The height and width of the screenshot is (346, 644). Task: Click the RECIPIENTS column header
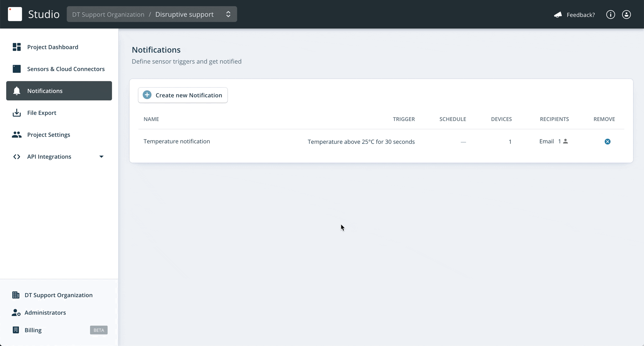tap(554, 119)
